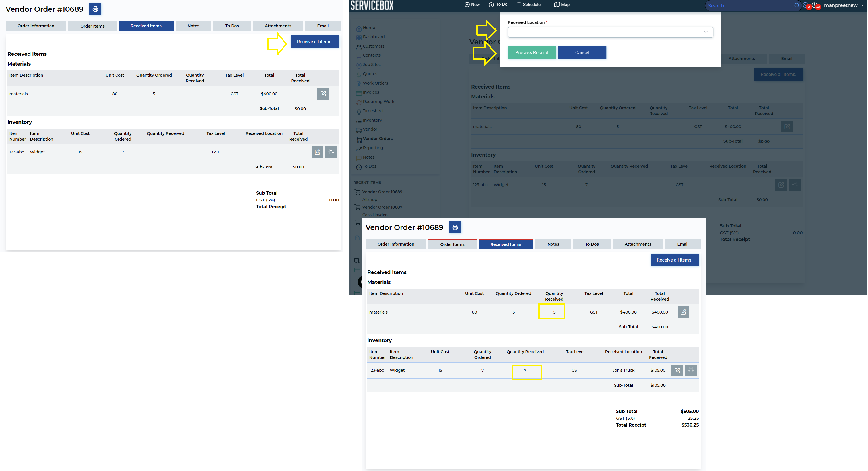Click print icon beside top-left Vendor Order title
This screenshot has height=471, width=868.
tap(95, 9)
